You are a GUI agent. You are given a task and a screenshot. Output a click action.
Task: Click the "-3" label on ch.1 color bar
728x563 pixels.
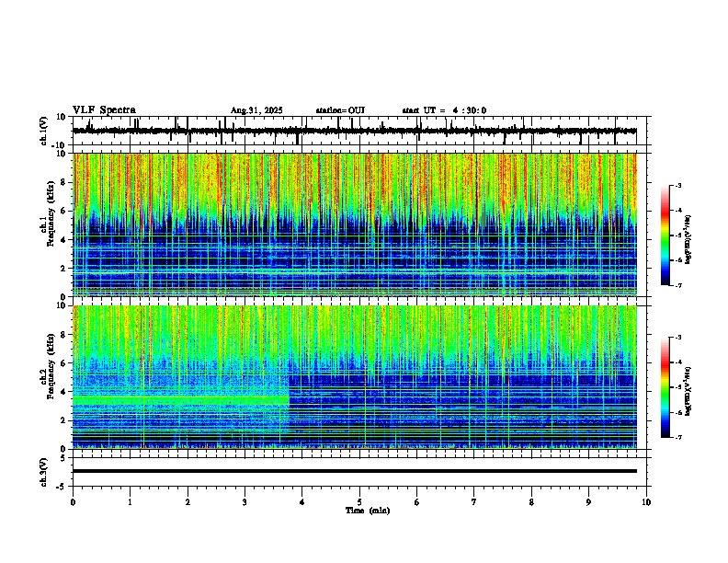pyautogui.click(x=677, y=185)
